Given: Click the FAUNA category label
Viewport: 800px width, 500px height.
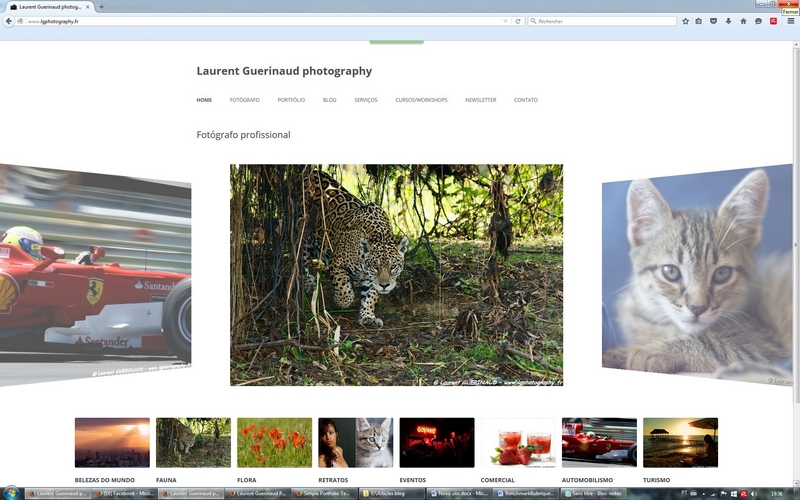Looking at the screenshot, I should point(166,480).
